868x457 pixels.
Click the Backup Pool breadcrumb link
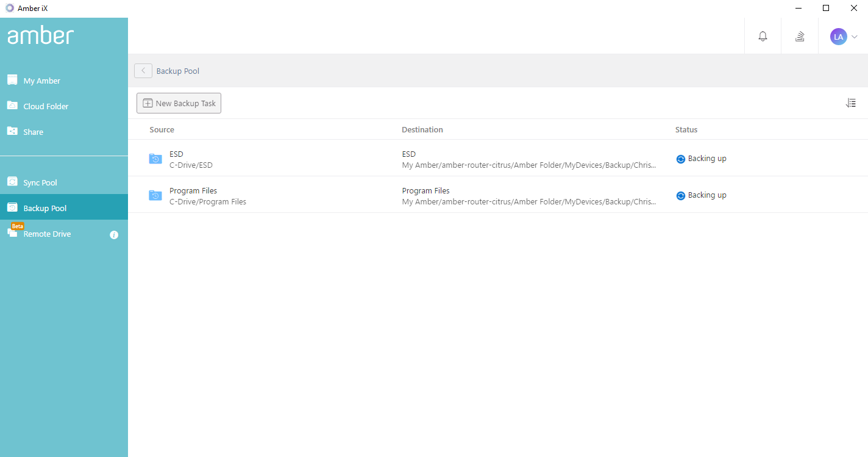point(177,70)
